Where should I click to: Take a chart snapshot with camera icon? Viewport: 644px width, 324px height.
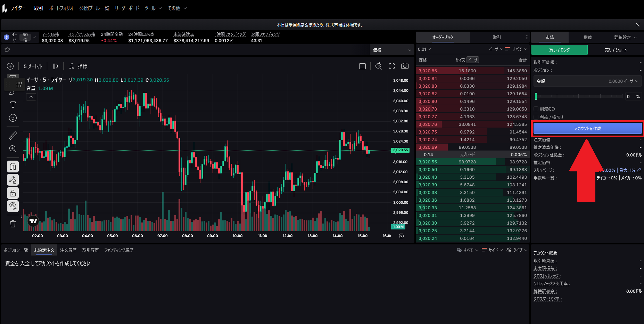tap(405, 66)
